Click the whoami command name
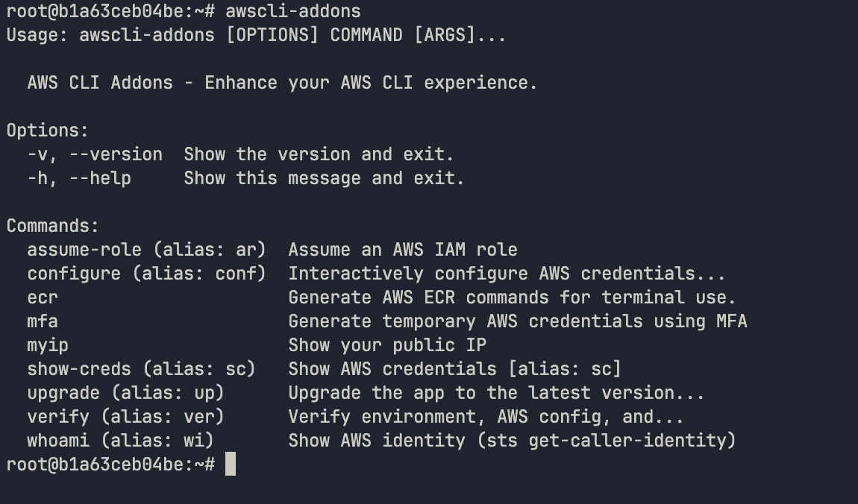The width and height of the screenshot is (858, 504). pos(58,440)
